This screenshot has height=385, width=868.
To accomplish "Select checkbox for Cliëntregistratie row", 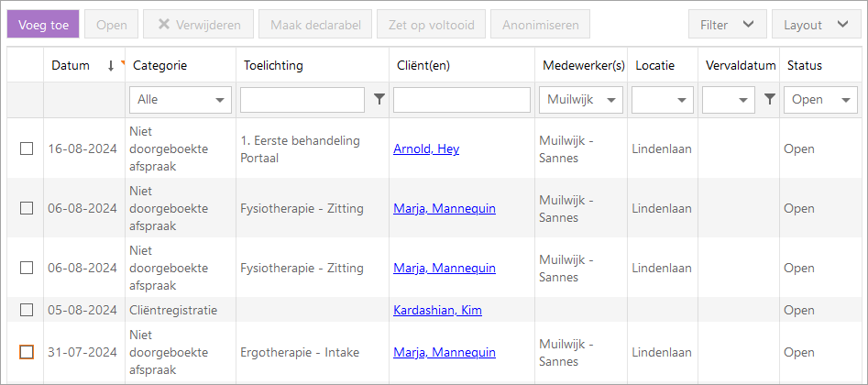I will 27,310.
